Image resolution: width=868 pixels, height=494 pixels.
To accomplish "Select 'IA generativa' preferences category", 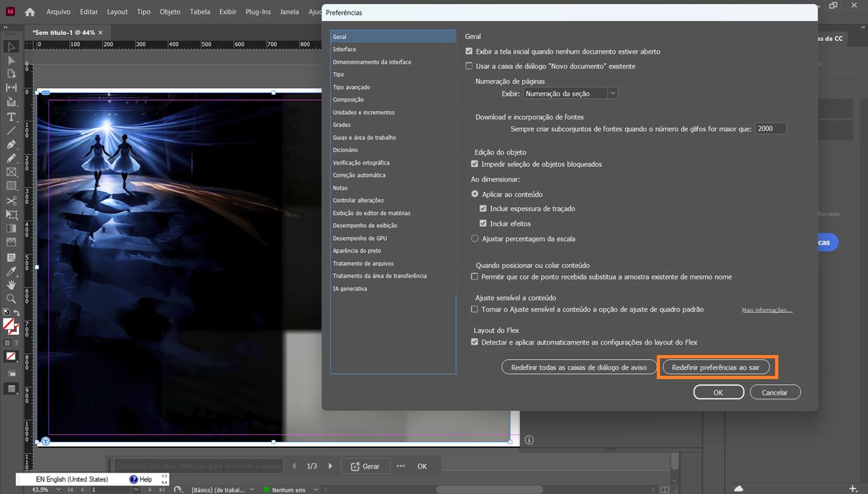I will coord(392,289).
